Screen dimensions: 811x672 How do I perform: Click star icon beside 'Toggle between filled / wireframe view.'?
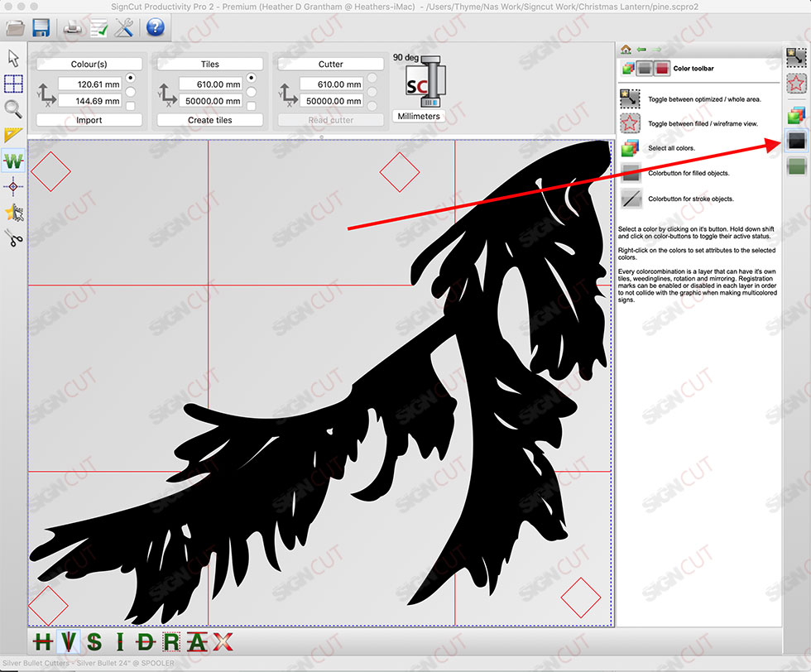[x=630, y=123]
